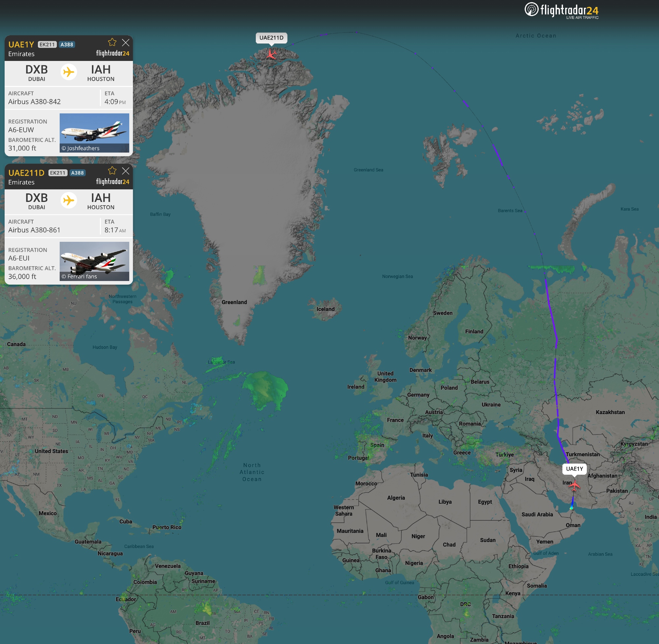Open the A6-EUW aircraft photo thumbnail
The image size is (659, 644).
(94, 132)
